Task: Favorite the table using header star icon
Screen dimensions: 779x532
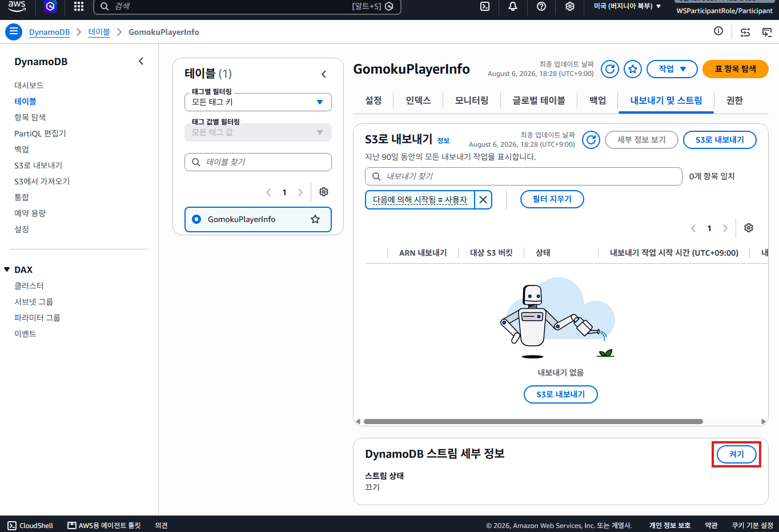Action: tap(633, 69)
